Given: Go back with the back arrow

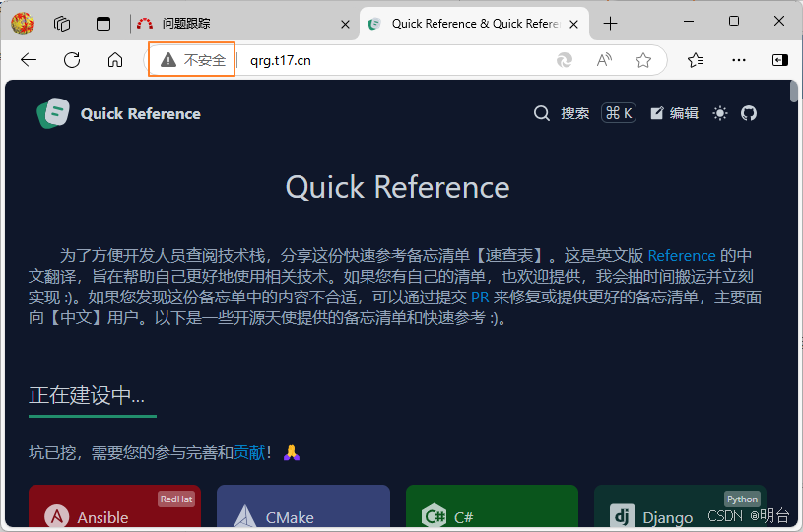Looking at the screenshot, I should pyautogui.click(x=29, y=60).
